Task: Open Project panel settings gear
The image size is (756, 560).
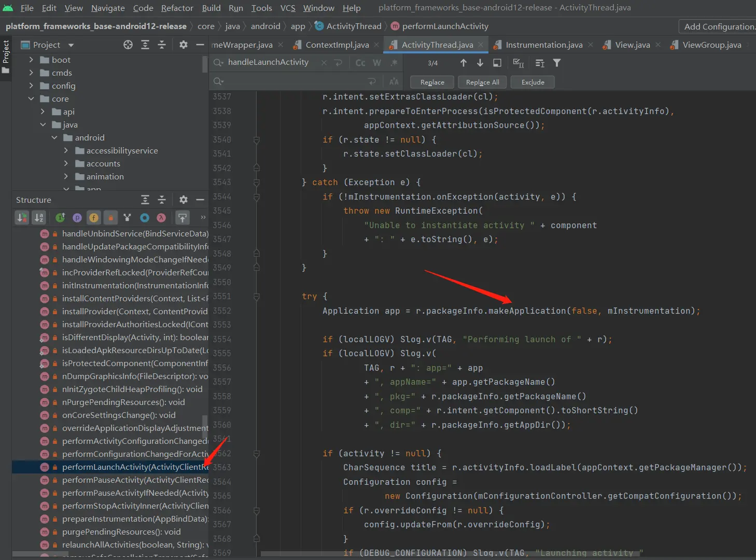Action: [183, 45]
